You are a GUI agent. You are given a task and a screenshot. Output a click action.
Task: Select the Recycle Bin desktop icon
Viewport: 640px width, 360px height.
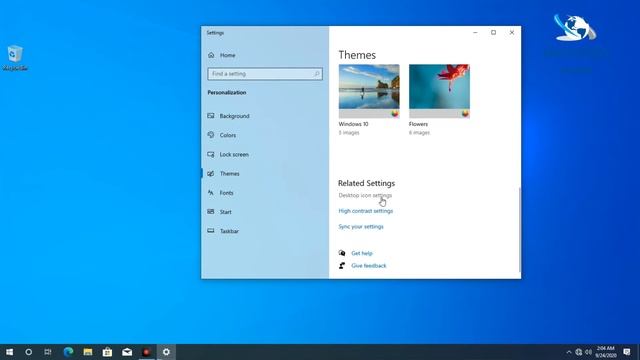point(15,58)
